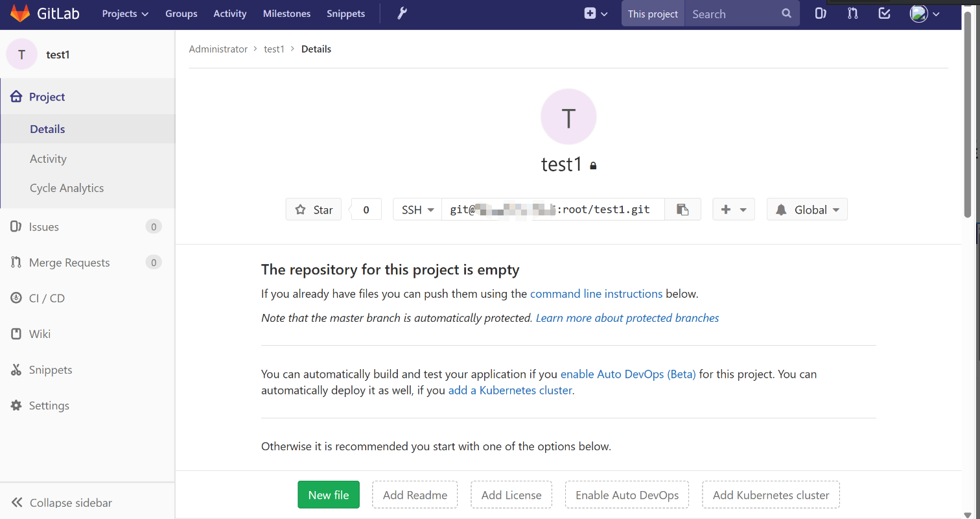Open Learn more about protected branches
Screen dimensions: 980x519
[627, 318]
